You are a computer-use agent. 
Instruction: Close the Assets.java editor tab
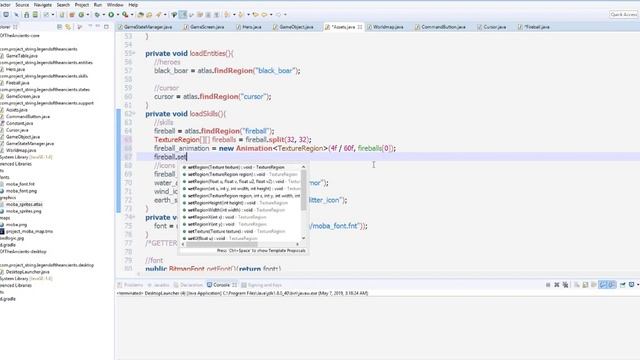point(360,27)
